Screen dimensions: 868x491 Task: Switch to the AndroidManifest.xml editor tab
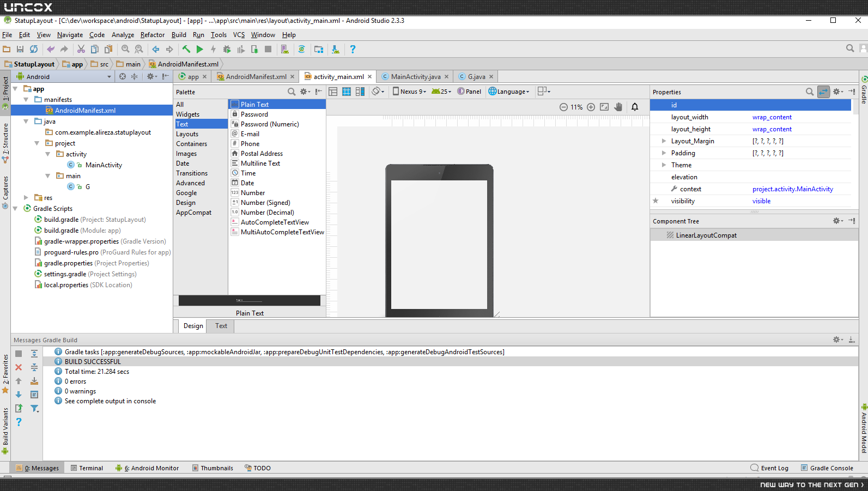pos(256,77)
